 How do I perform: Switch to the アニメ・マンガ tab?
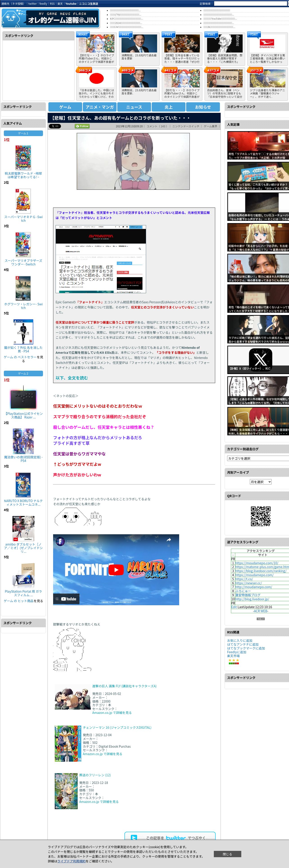(99, 107)
